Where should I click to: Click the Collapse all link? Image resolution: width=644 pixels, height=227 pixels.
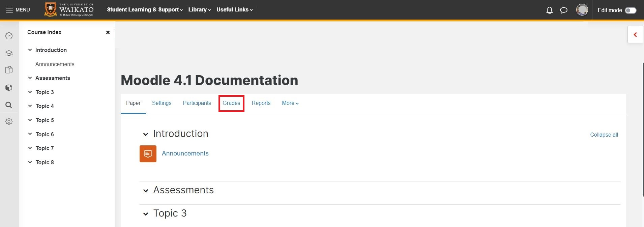[x=604, y=135]
